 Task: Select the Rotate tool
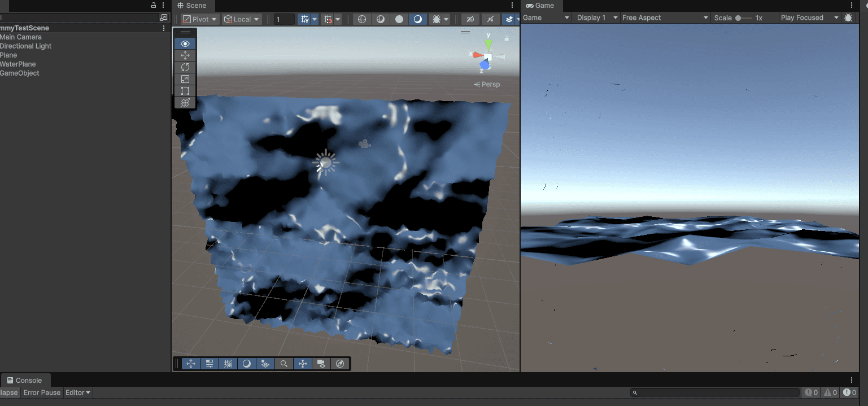[185, 67]
